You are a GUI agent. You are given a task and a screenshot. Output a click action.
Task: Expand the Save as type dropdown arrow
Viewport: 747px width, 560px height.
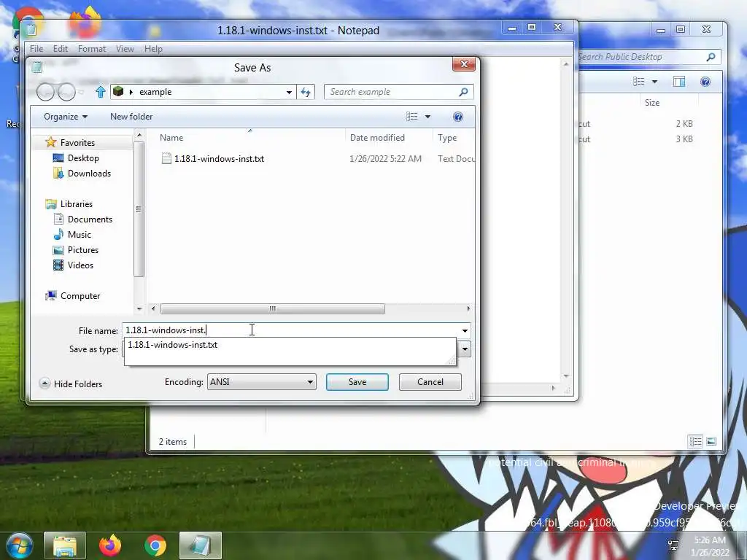point(465,349)
